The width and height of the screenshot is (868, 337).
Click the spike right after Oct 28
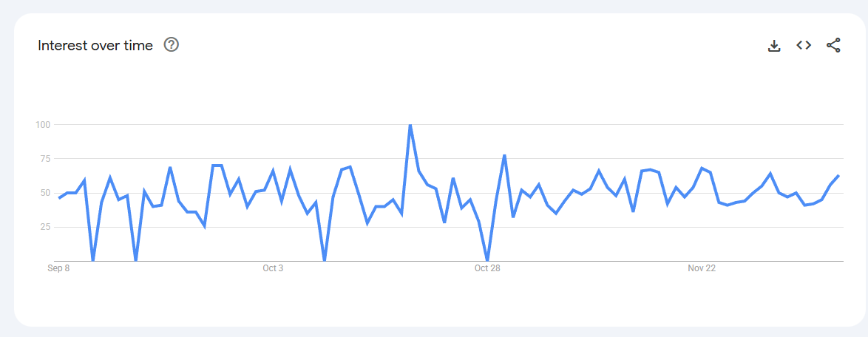(x=504, y=155)
